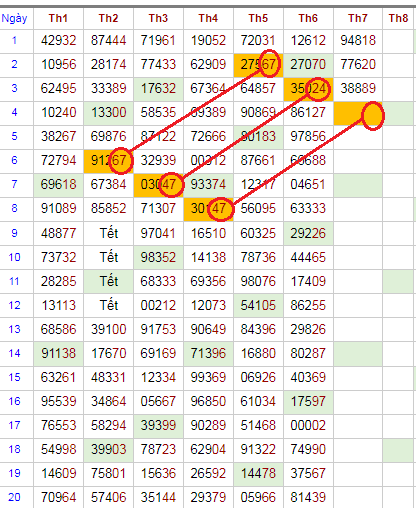This screenshot has width=416, height=508.
Task: Click cell value 13113
Action: click(58, 305)
